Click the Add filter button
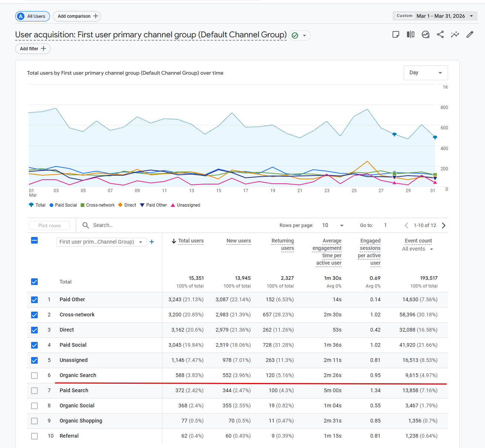 33,49
